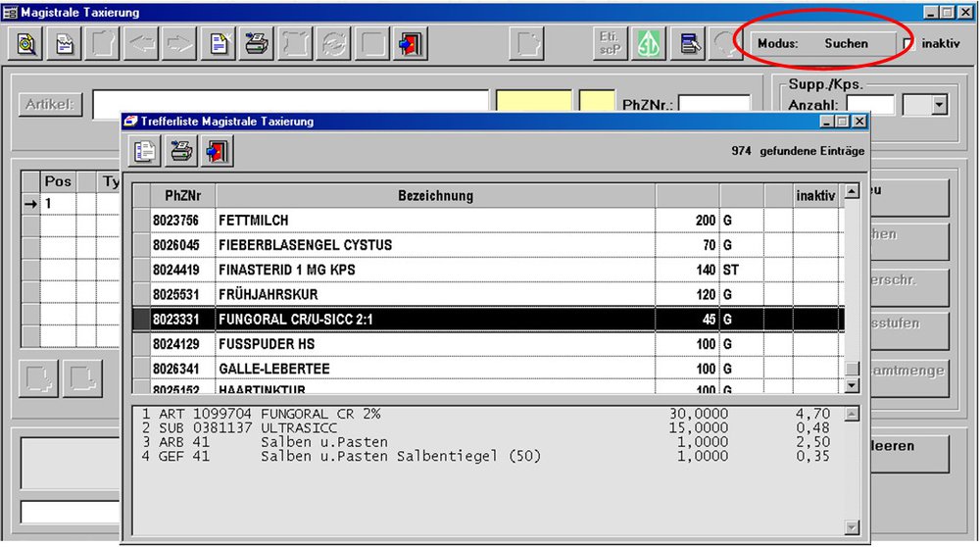Select the FINASTERID 1 MG KPS row
The image size is (980, 547).
point(488,270)
